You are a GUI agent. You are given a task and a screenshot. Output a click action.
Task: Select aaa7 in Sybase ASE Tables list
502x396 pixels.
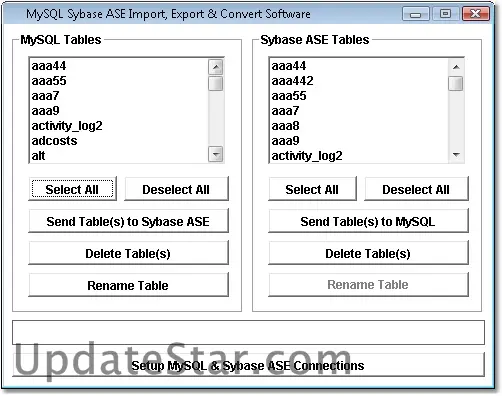(359, 111)
